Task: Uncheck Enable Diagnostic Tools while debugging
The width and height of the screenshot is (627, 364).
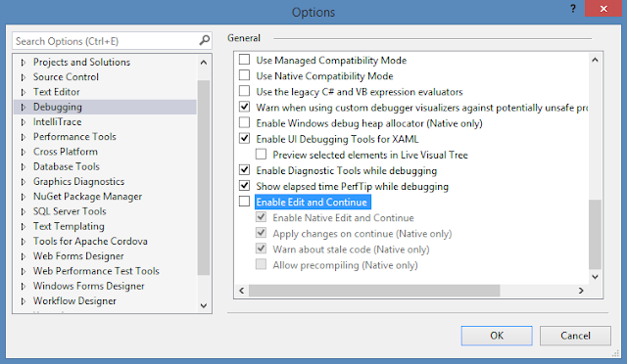Action: tap(244, 170)
